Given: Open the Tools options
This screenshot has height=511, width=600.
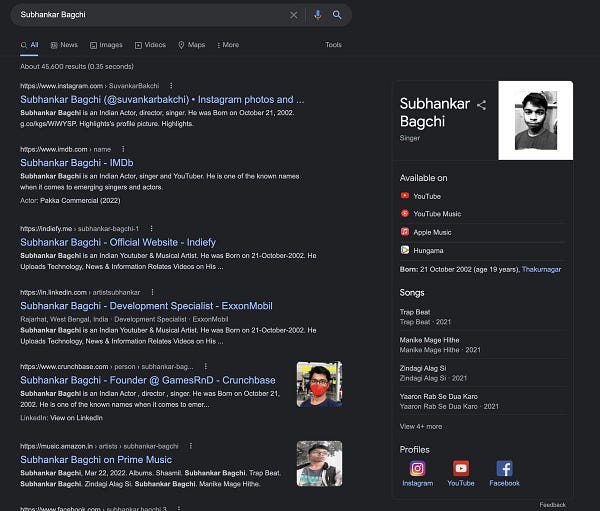Looking at the screenshot, I should (333, 45).
